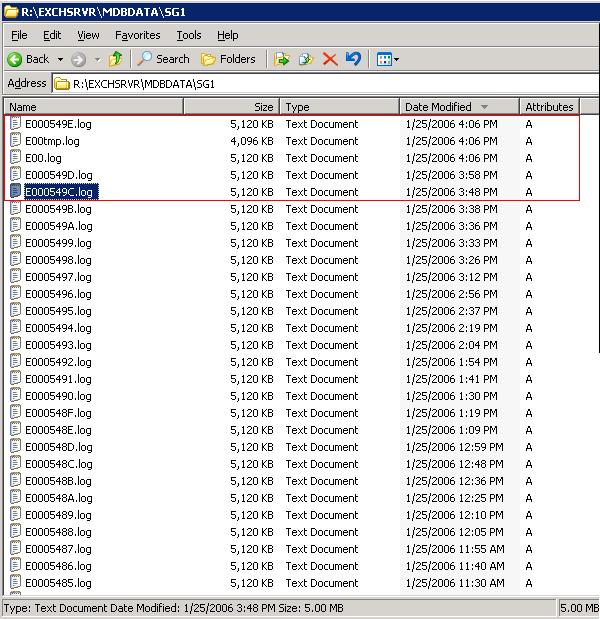The image size is (600, 619).
Task: Click the file icon of E000549A.log
Action: pos(15,225)
